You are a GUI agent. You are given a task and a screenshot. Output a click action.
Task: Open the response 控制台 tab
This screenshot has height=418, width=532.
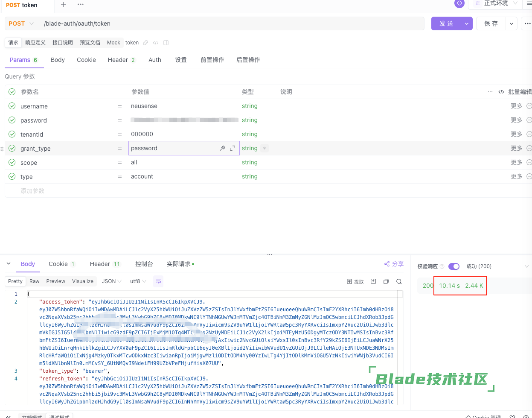pyautogui.click(x=144, y=264)
